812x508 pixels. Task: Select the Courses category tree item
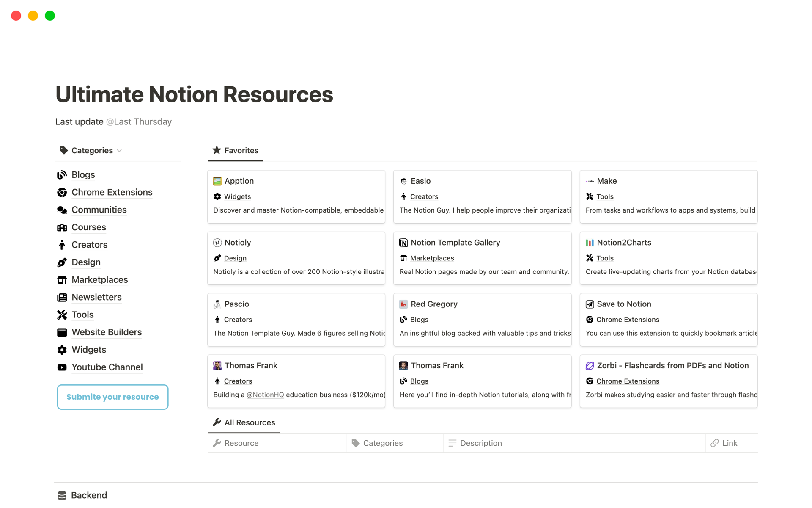(x=88, y=226)
